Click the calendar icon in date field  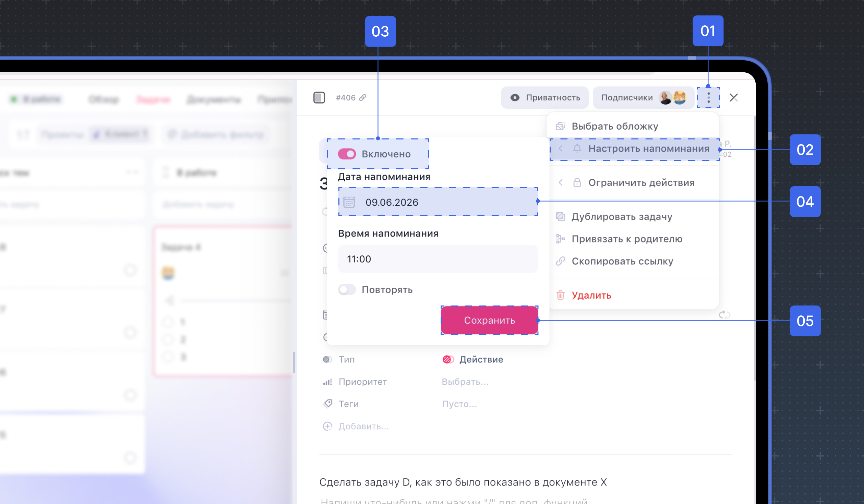pos(349,202)
